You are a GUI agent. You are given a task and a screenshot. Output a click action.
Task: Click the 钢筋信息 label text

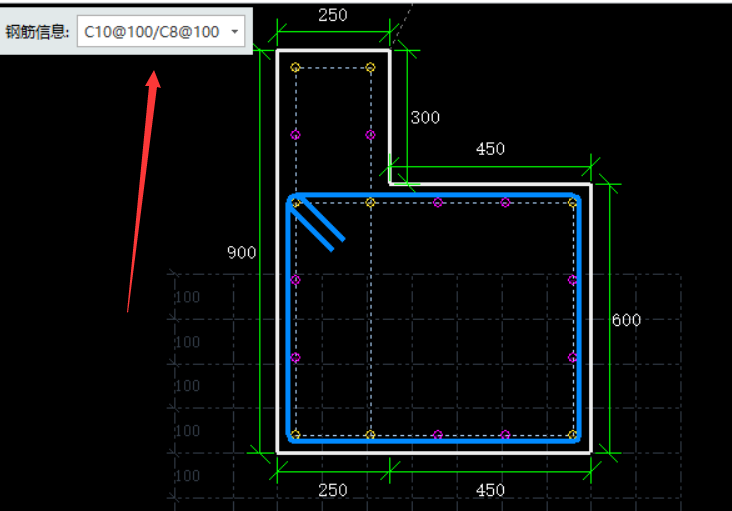37,32
